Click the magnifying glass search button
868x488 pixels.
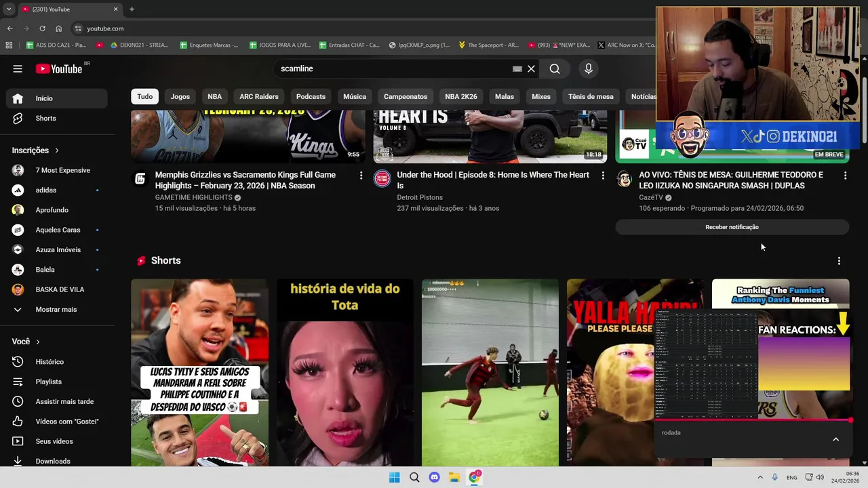point(555,68)
